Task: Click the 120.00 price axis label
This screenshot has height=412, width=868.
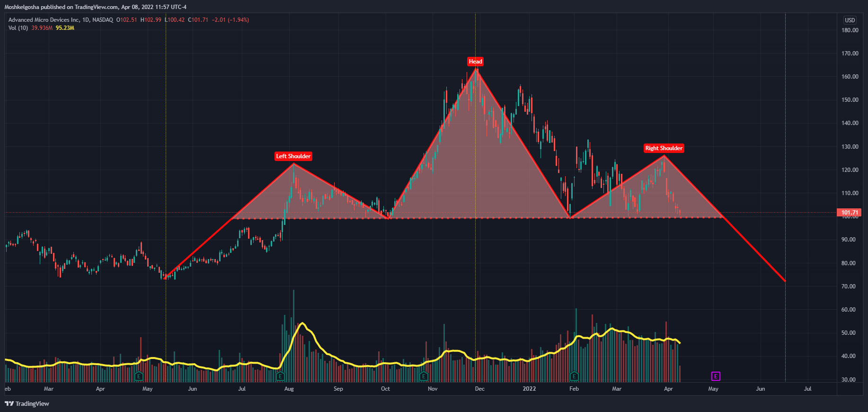Action: (850, 170)
